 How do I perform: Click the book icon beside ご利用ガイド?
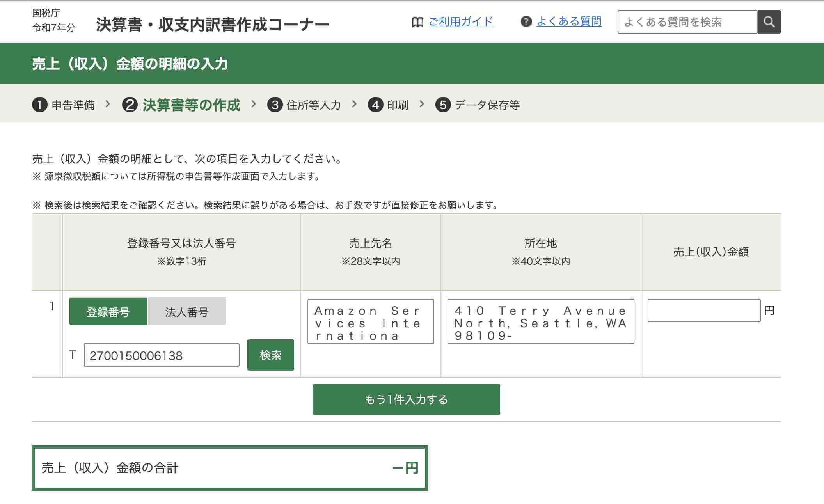click(417, 22)
